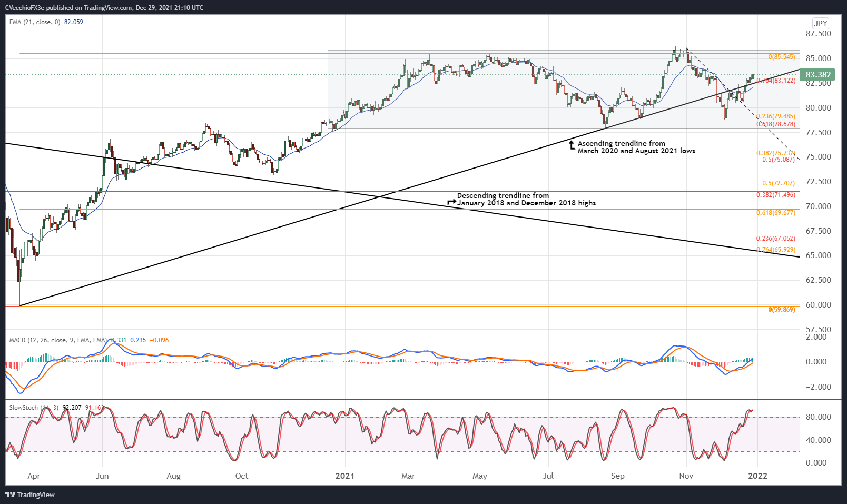Screen dimensions: 847x504
Task: Click 2022 on the time axis
Action: 757,476
